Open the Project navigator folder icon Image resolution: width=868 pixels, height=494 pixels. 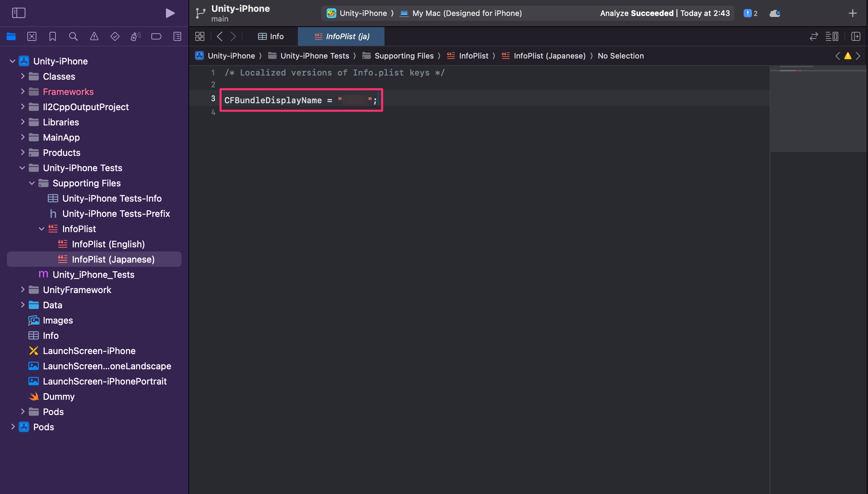pyautogui.click(x=11, y=36)
